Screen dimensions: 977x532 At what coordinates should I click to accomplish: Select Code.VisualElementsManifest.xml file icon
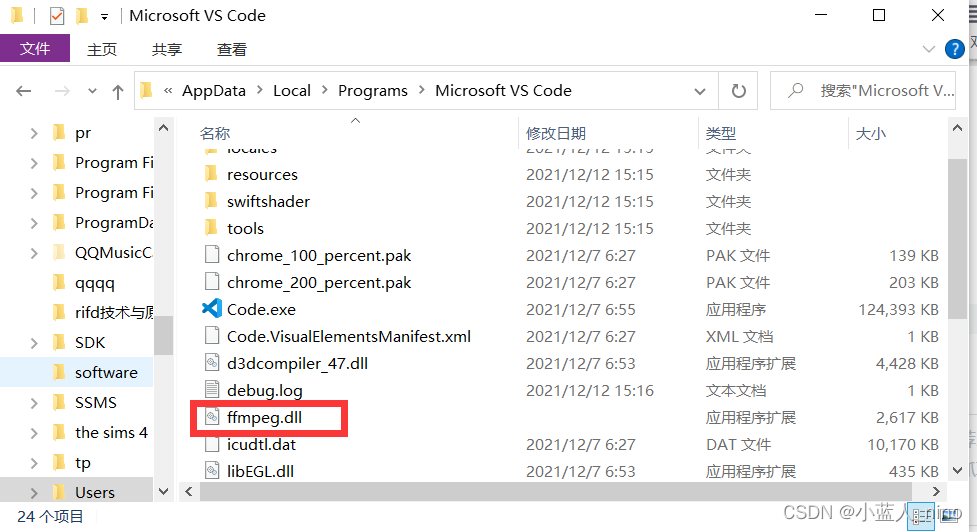pos(212,336)
